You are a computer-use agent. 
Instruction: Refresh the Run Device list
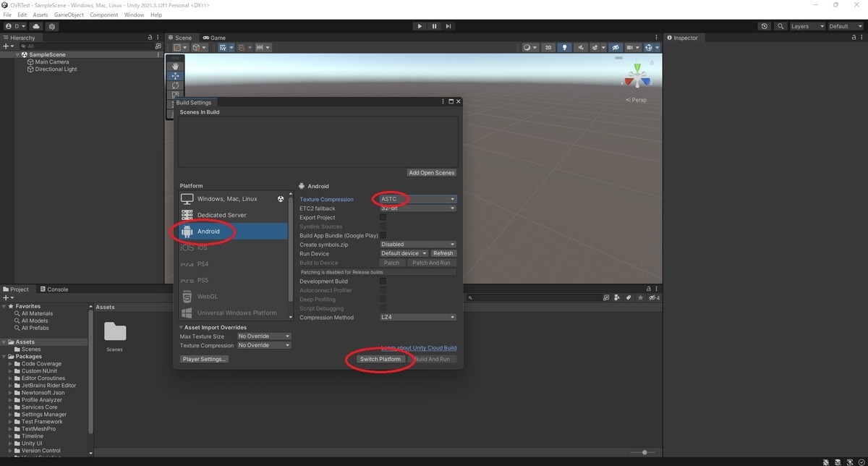point(443,253)
